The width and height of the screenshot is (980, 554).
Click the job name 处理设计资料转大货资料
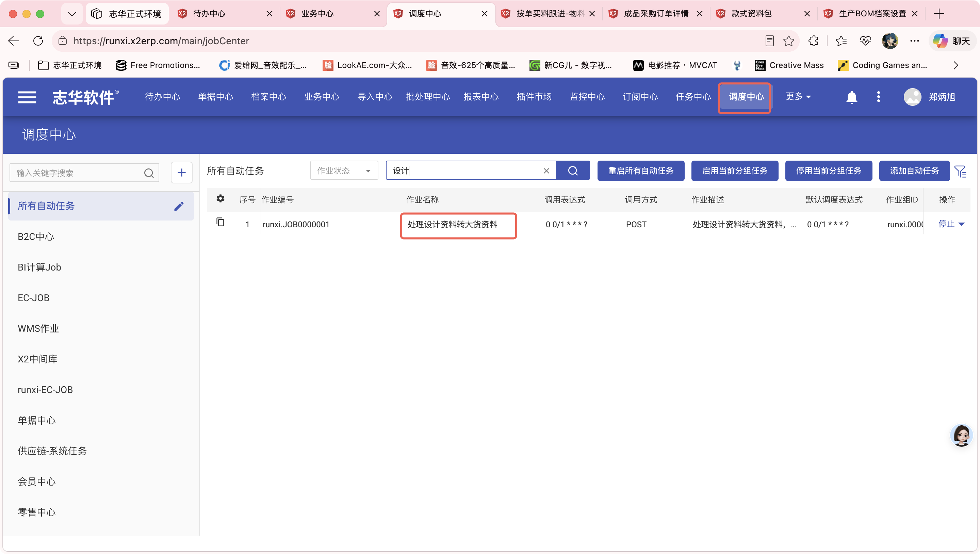[x=452, y=225]
